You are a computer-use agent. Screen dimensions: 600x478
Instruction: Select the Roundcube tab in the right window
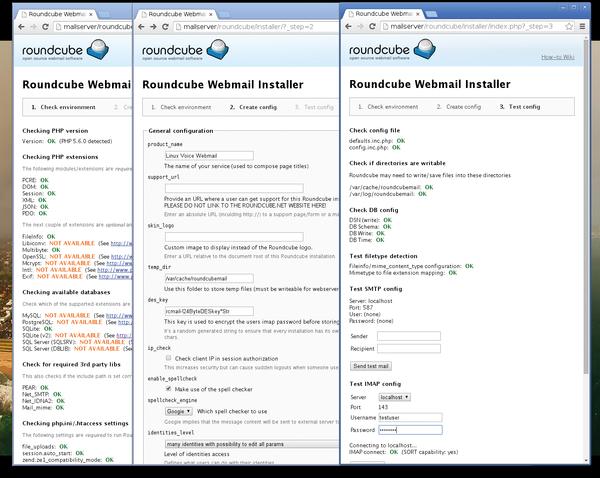[384, 14]
